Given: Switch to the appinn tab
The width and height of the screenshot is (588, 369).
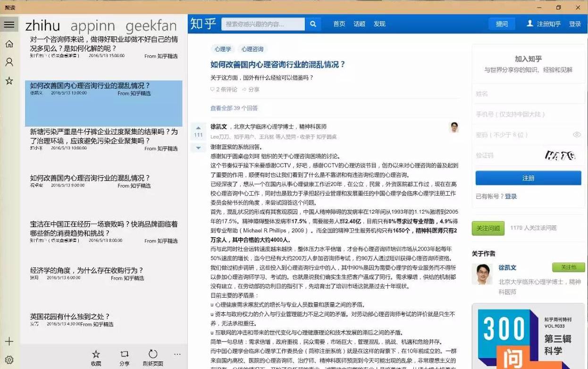Looking at the screenshot, I should pyautogui.click(x=92, y=25).
